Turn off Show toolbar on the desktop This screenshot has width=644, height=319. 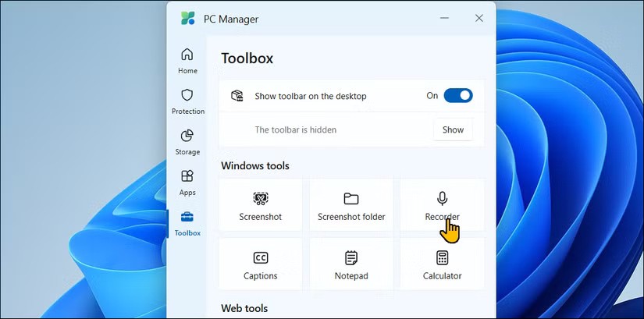pos(458,96)
